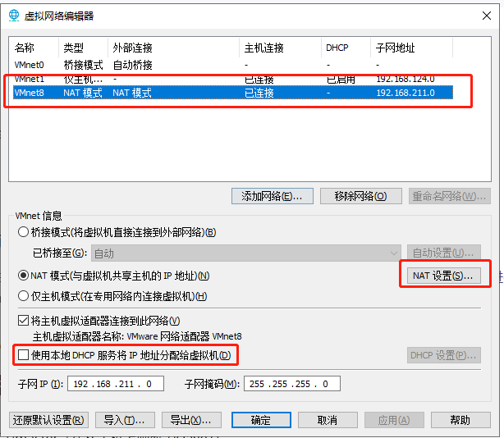Select the VMnet0 row

(233, 65)
